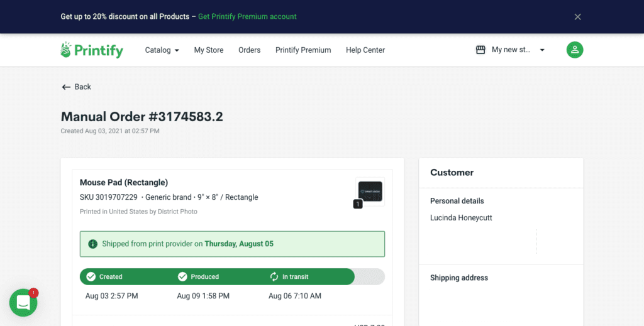Image resolution: width=644 pixels, height=326 pixels.
Task: Select the Manual Order #3174583.2 heading
Action: [x=142, y=117]
